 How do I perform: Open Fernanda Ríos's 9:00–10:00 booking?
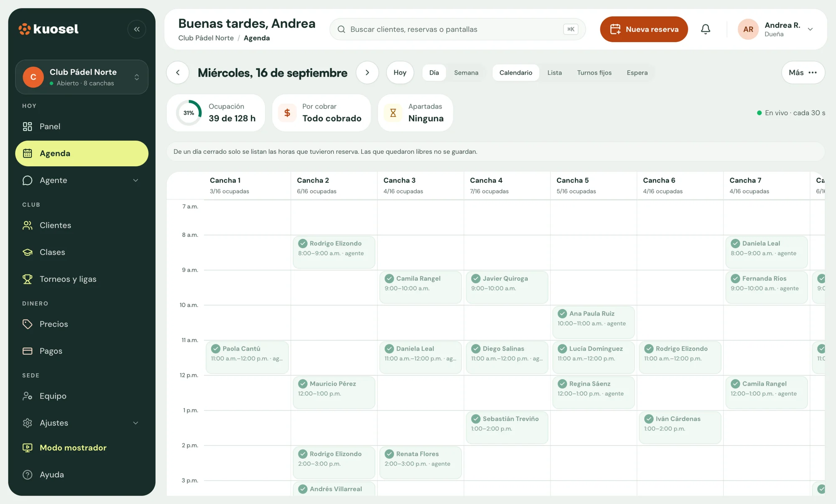click(767, 287)
